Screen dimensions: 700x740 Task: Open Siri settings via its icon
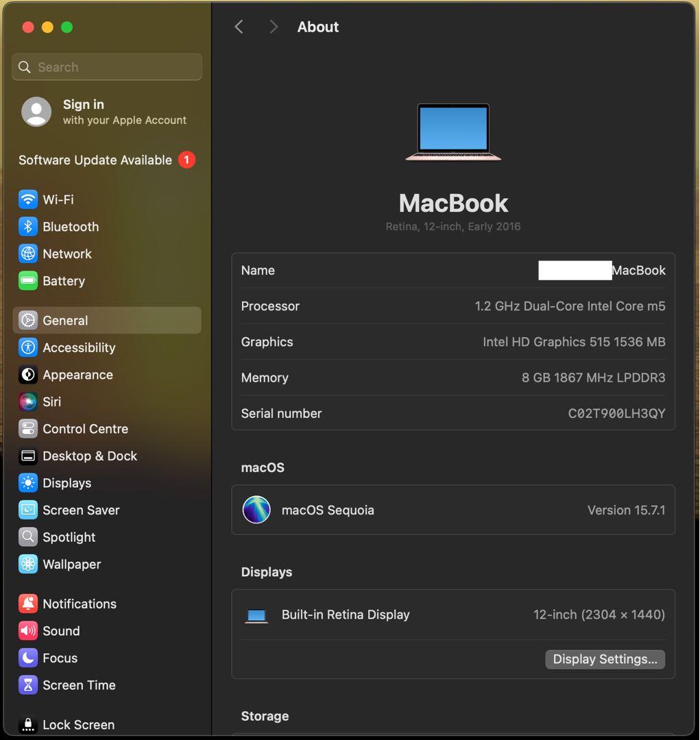[x=27, y=402]
